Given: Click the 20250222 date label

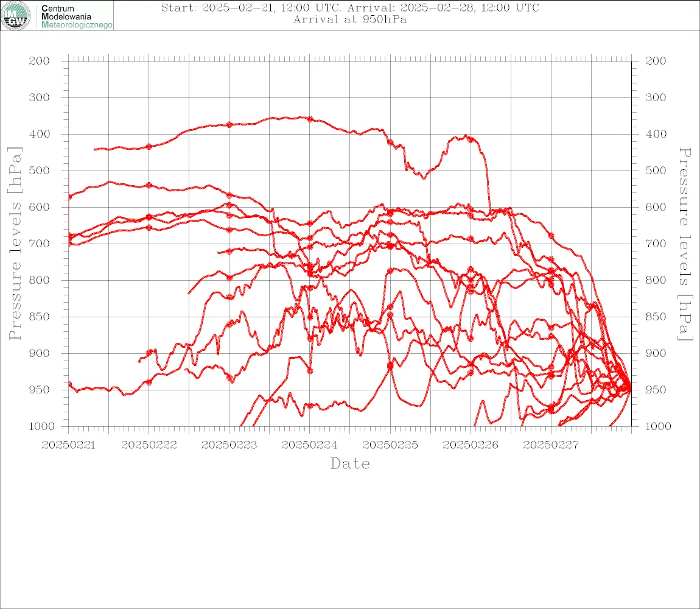Looking at the screenshot, I should point(149,445).
